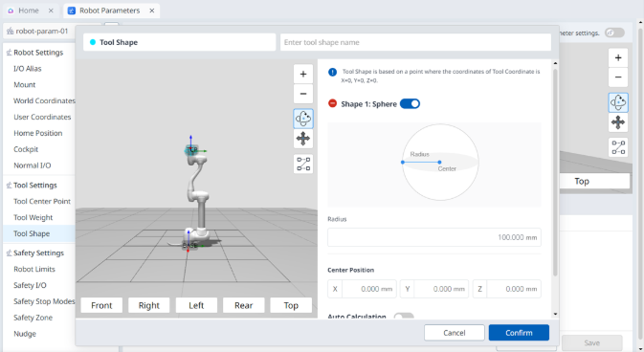Zoom out the Tool Shape 3D viewer
The width and height of the screenshot is (644, 352).
pos(303,94)
